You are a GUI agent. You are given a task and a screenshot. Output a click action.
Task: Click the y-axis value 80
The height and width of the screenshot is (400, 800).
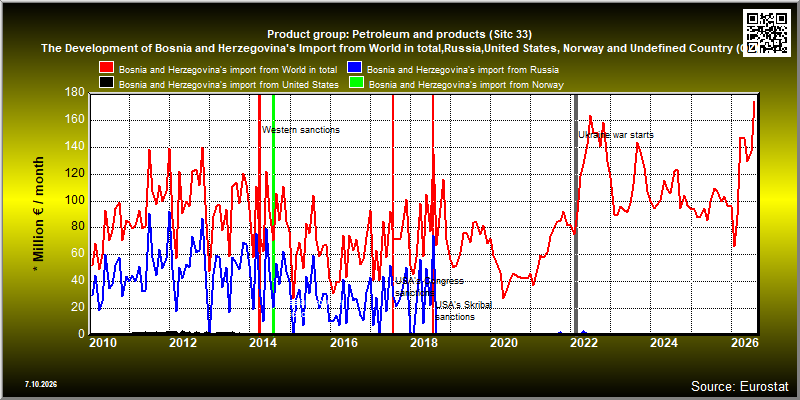click(77, 228)
